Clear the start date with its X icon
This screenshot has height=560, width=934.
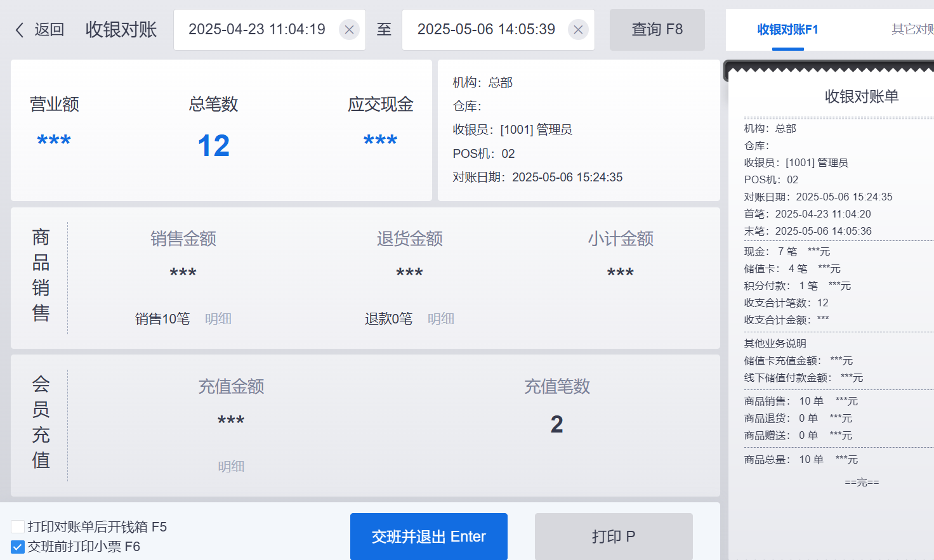pyautogui.click(x=349, y=30)
